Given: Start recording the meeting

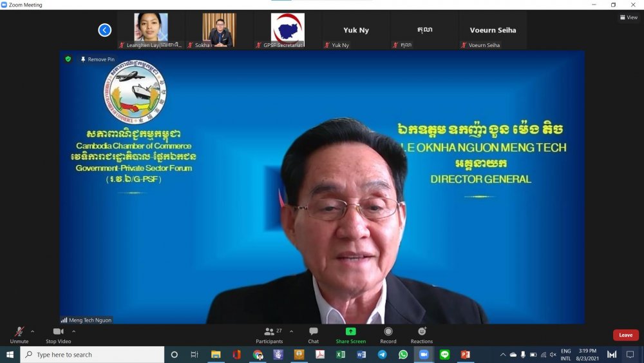Looking at the screenshot, I should (x=388, y=334).
